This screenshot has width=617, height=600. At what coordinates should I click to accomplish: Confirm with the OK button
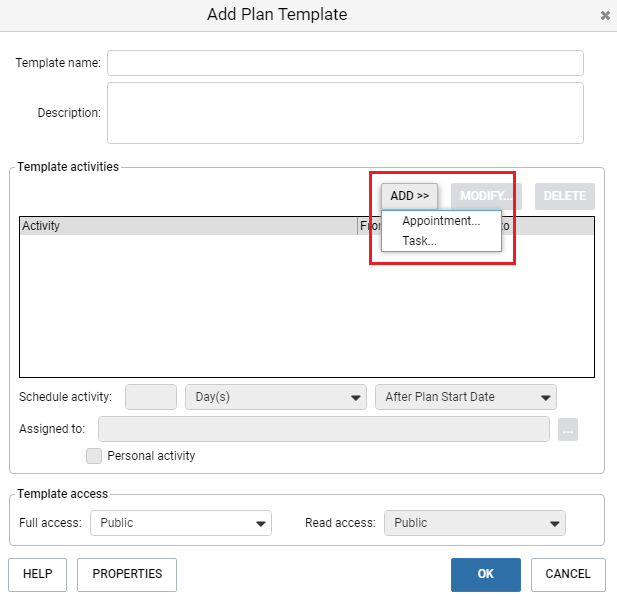click(486, 574)
